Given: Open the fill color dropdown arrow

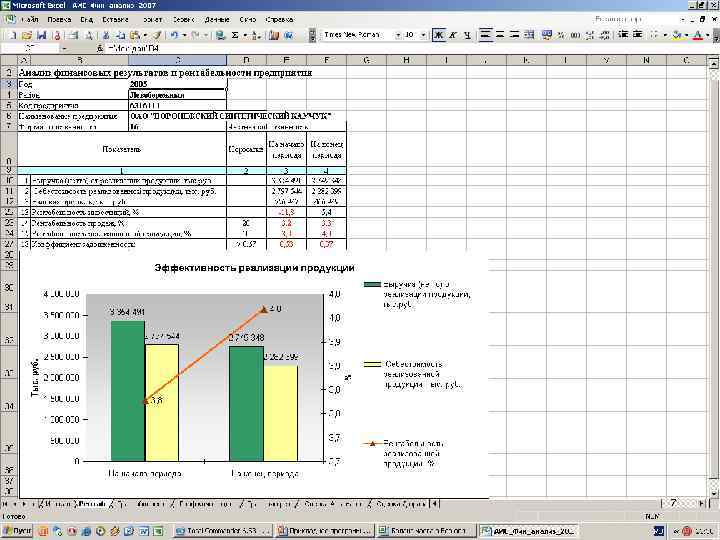Looking at the screenshot, I should click(x=686, y=35).
